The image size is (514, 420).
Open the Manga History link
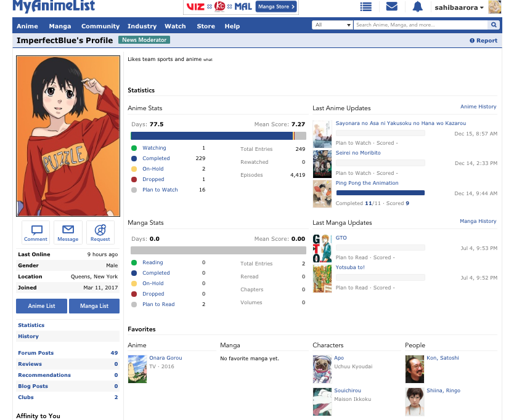[x=478, y=222]
